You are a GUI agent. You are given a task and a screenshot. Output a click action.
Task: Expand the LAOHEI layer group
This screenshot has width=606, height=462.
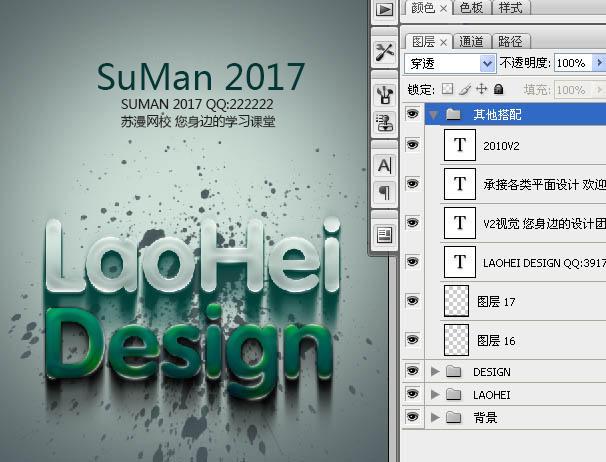434,395
